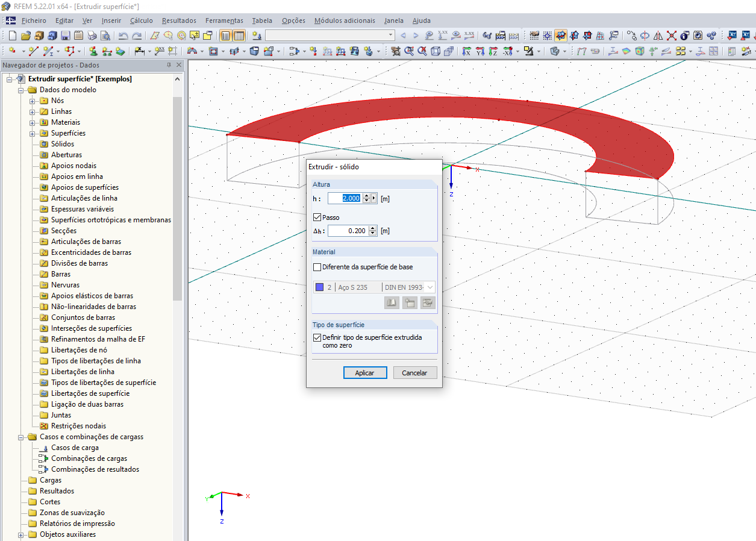Viewport: 756px width, 541px height.
Task: Expand the Materiais tree node
Action: (33, 122)
